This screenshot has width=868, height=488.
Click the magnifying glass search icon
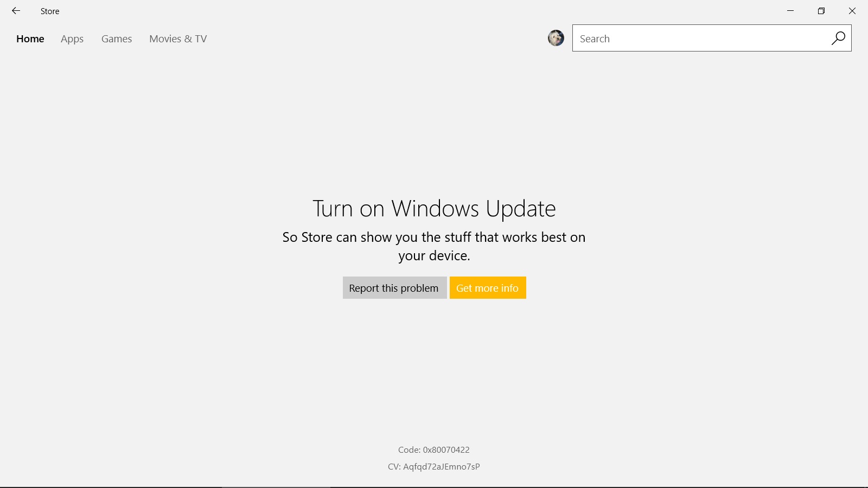838,38
